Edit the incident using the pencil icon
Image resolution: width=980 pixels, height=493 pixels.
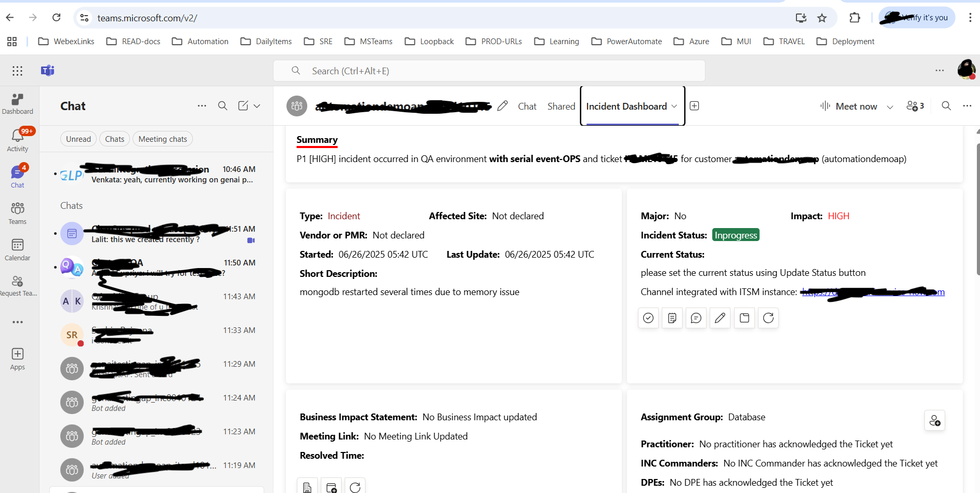click(x=720, y=318)
